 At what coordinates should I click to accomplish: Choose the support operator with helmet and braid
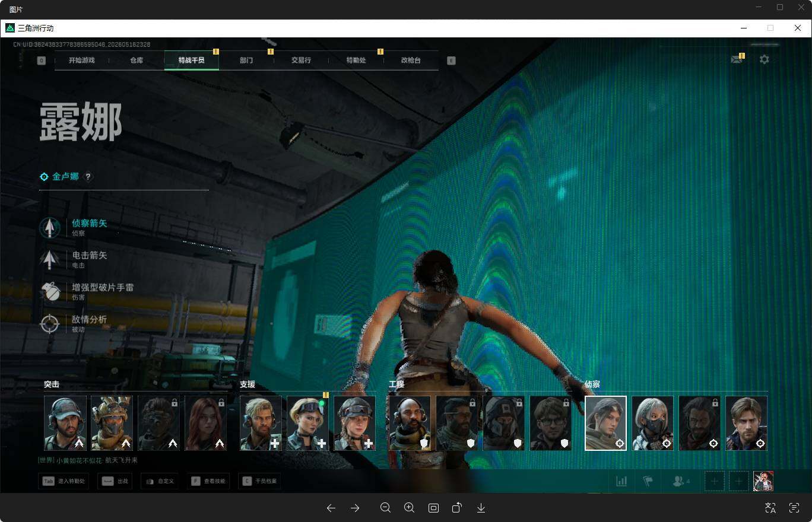coord(355,424)
